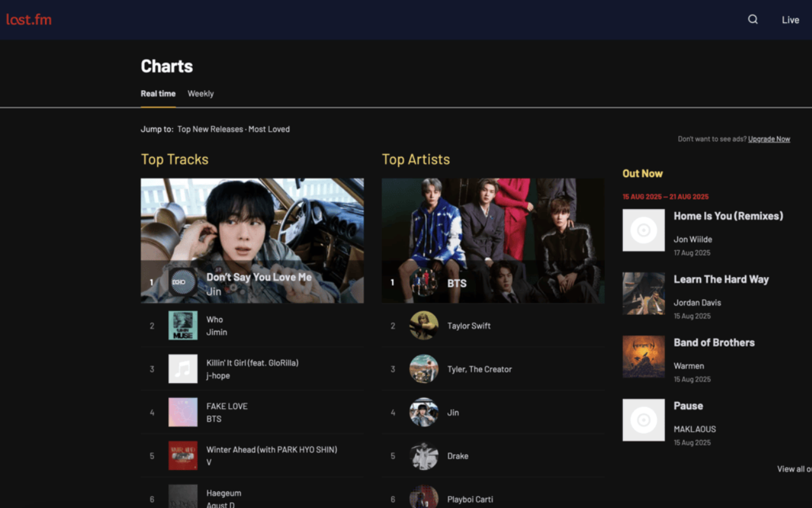This screenshot has width=812, height=508.
Task: Open the BTS artist name link
Action: pos(457,283)
